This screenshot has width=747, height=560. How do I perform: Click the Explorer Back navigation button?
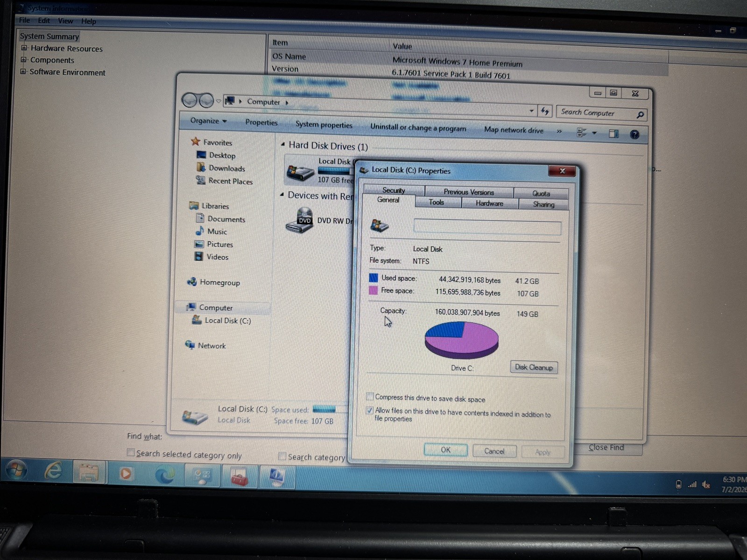pos(190,100)
